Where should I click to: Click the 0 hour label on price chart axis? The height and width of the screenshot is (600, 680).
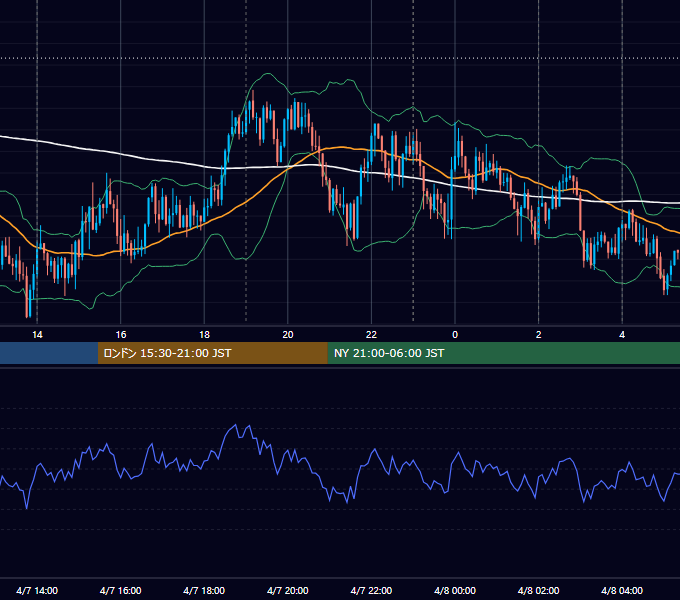pos(455,335)
